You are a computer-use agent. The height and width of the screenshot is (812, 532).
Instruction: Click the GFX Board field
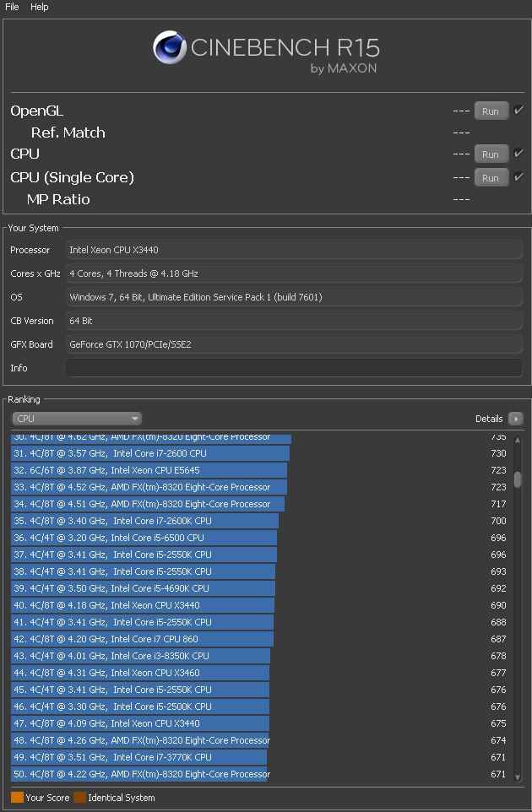(x=294, y=344)
